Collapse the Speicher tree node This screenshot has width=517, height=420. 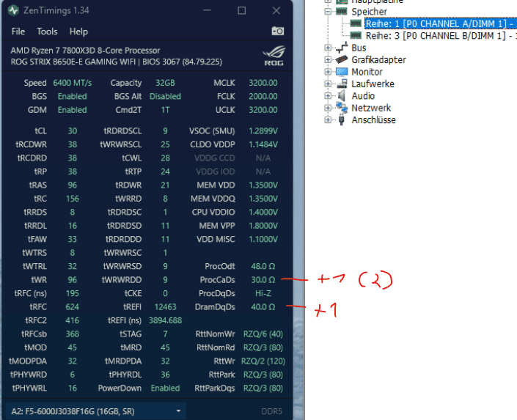[328, 12]
